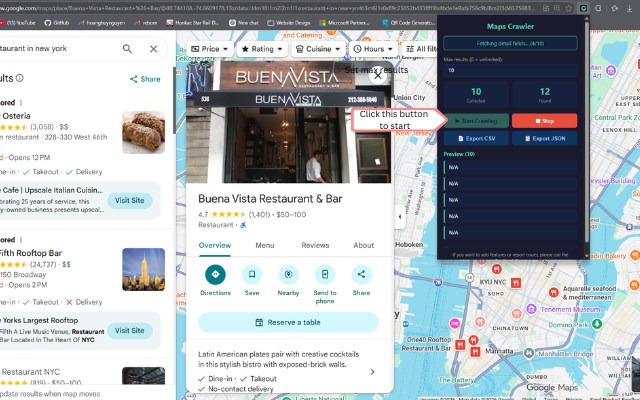Switch to the Menu tab
This screenshot has height=400, width=640.
pyautogui.click(x=265, y=245)
